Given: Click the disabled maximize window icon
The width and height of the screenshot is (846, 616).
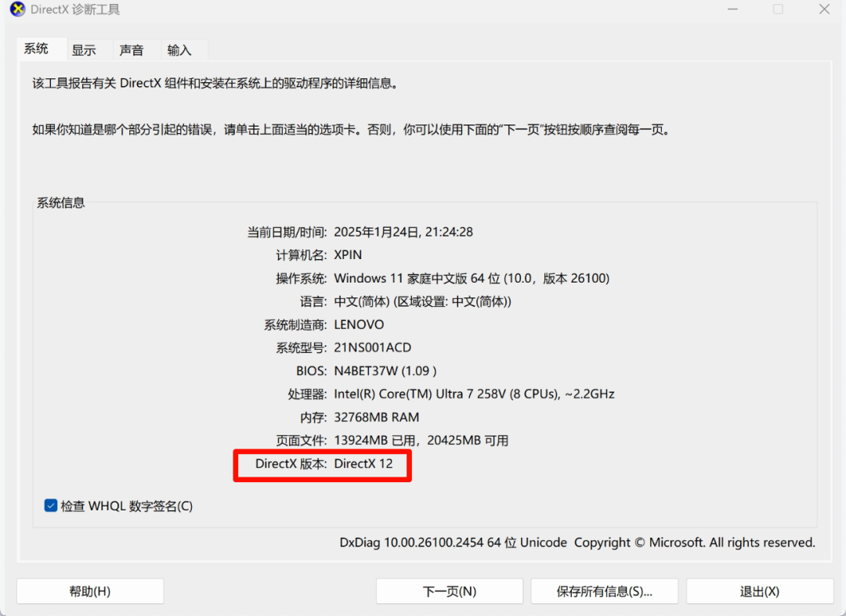Looking at the screenshot, I should coord(778,9).
